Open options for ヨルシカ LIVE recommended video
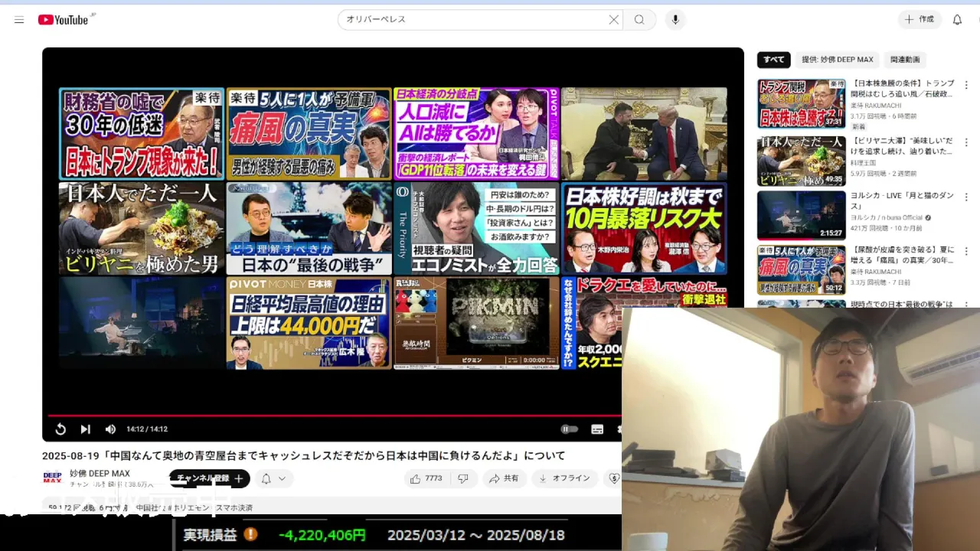The height and width of the screenshot is (551, 980). [x=966, y=196]
